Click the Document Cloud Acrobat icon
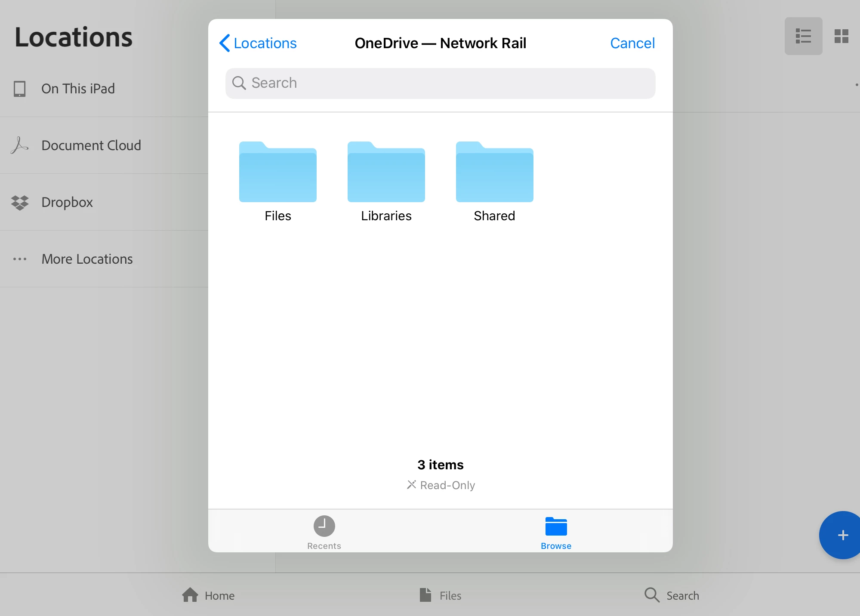The height and width of the screenshot is (616, 860). 19,145
